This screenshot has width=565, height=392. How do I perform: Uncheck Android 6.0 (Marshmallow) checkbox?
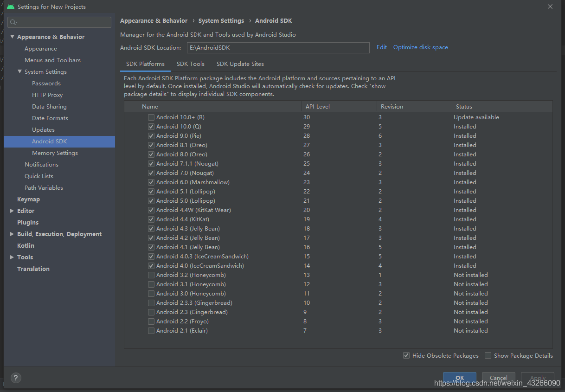pos(151,182)
